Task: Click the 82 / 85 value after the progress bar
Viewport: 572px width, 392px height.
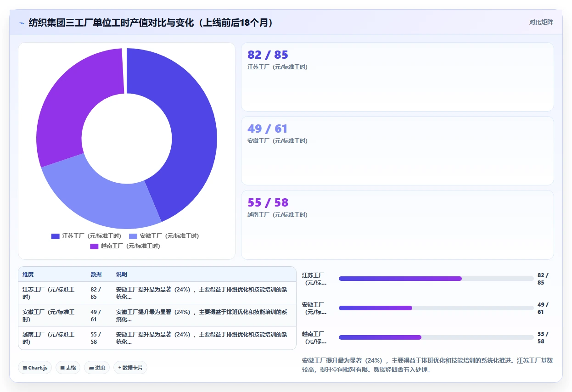Action: click(543, 279)
